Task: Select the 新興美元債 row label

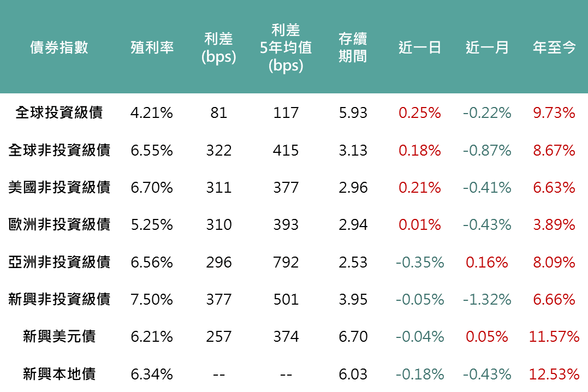Action: [59, 336]
